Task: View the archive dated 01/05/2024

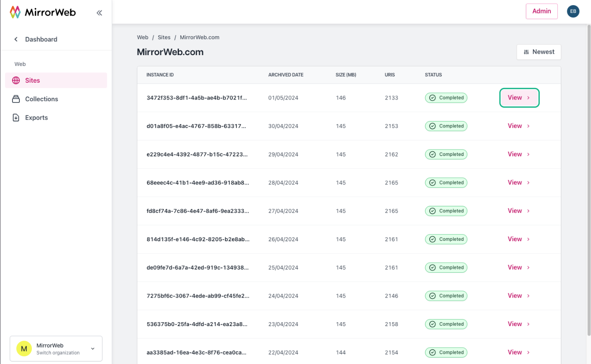Action: tap(519, 98)
